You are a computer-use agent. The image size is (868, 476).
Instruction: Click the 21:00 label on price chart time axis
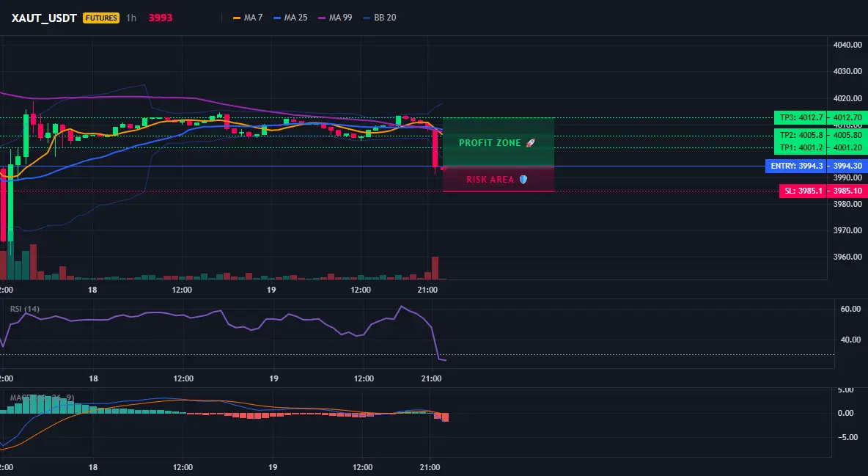click(x=428, y=290)
